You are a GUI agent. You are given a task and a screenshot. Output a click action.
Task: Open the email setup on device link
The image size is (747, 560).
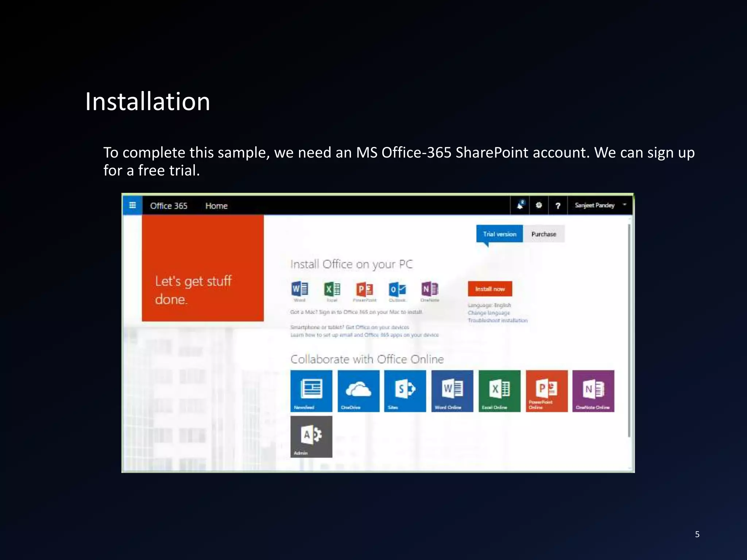364,335
